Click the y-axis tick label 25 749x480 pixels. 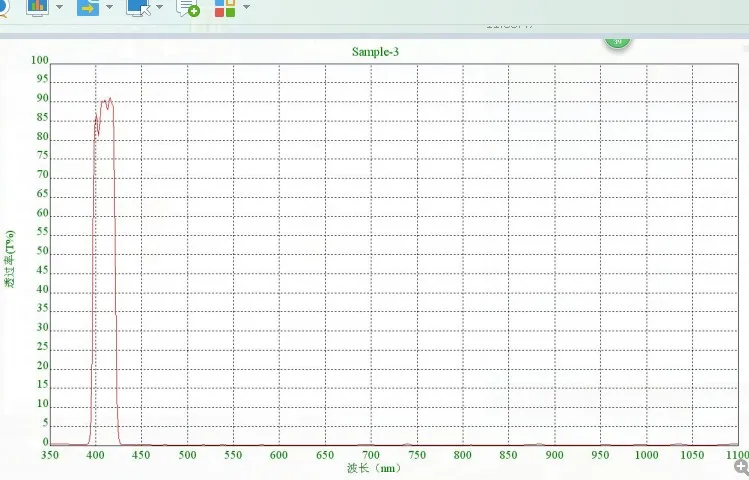click(x=43, y=346)
